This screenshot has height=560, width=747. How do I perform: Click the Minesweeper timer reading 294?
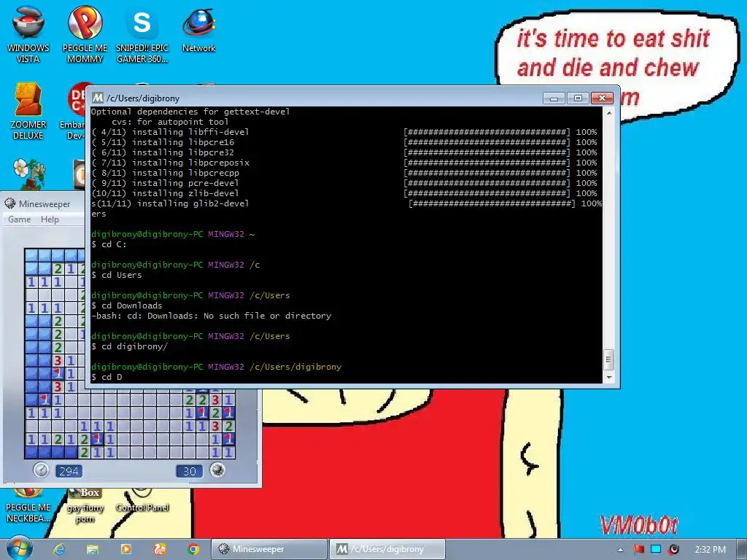pyautogui.click(x=69, y=471)
